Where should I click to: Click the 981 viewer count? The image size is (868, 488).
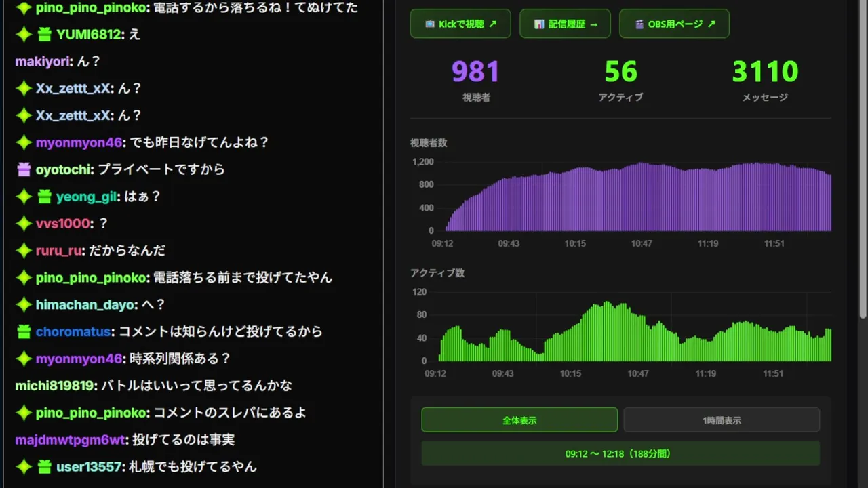point(476,72)
